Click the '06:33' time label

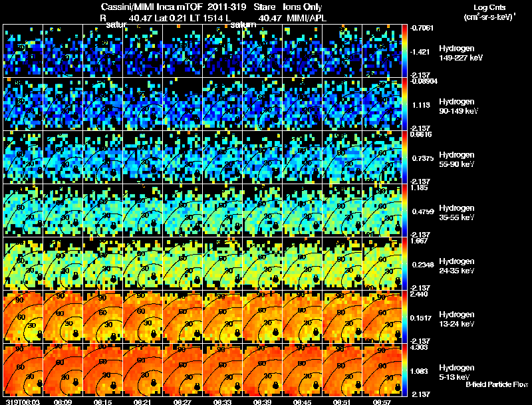(x=222, y=402)
